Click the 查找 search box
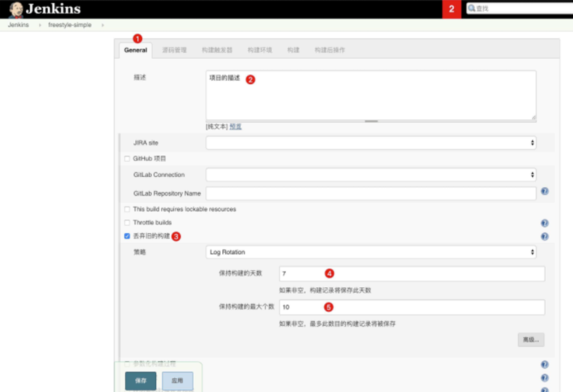The width and height of the screenshot is (573, 392). 520,8
